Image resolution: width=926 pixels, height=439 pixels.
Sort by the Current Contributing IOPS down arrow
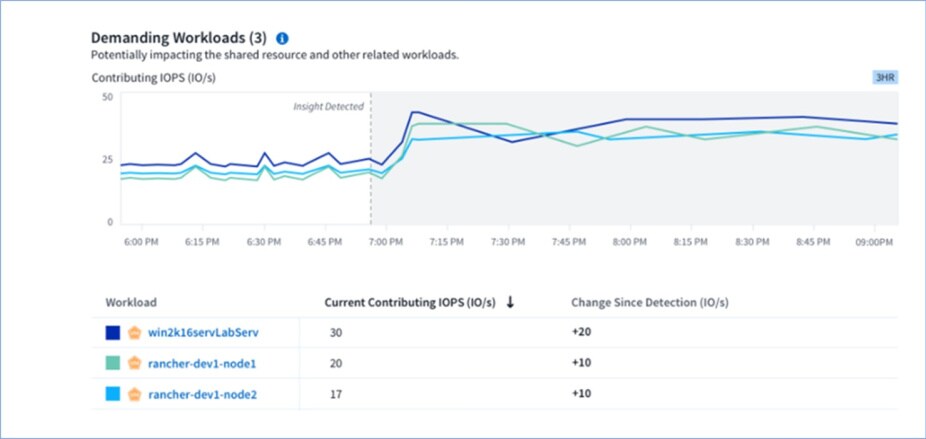510,302
